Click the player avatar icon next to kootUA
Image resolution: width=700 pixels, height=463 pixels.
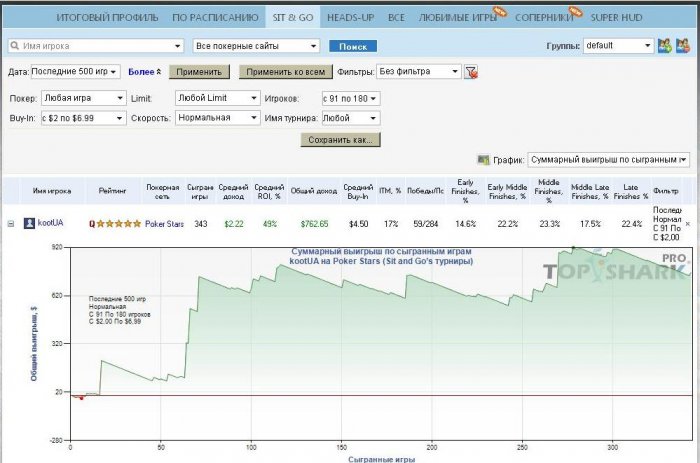29,224
